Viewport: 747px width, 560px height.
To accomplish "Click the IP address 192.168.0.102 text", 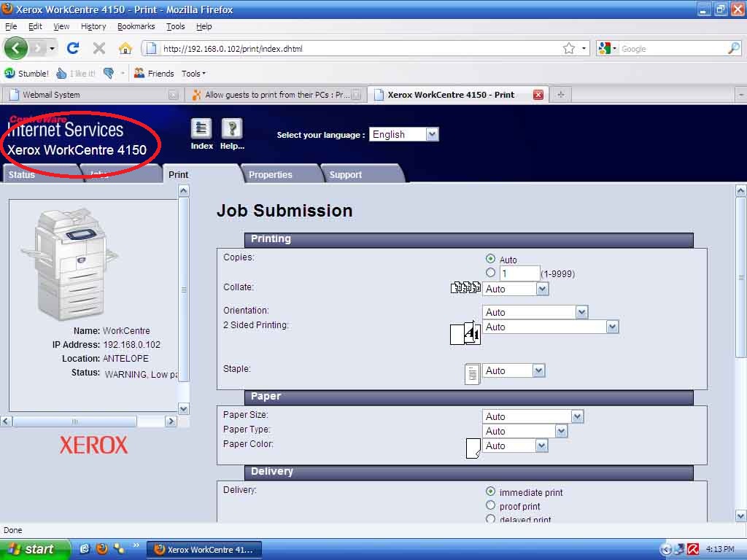I will pos(132,344).
